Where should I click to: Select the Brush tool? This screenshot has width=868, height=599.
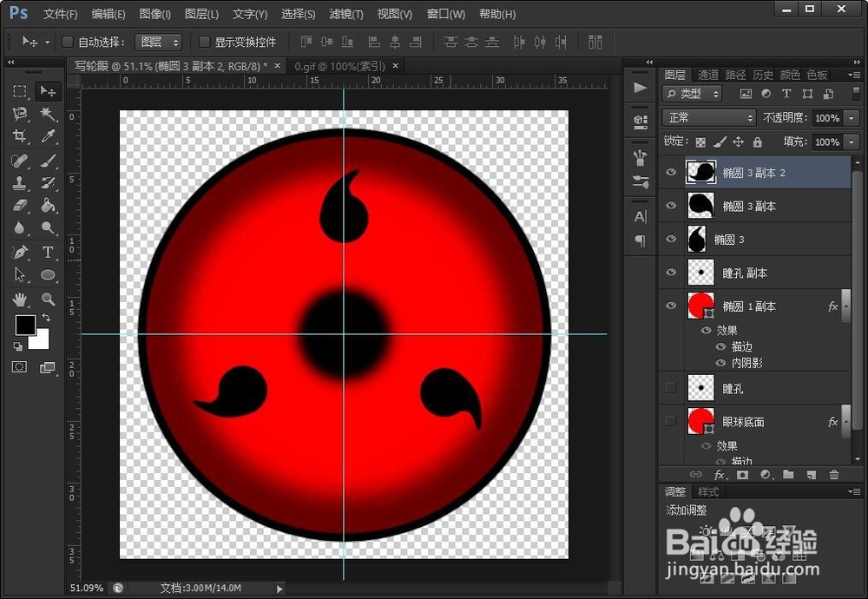point(48,161)
